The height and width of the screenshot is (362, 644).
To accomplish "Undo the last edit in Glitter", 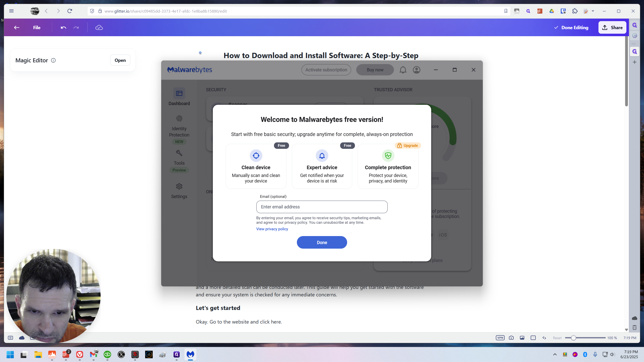I will [x=63, y=27].
